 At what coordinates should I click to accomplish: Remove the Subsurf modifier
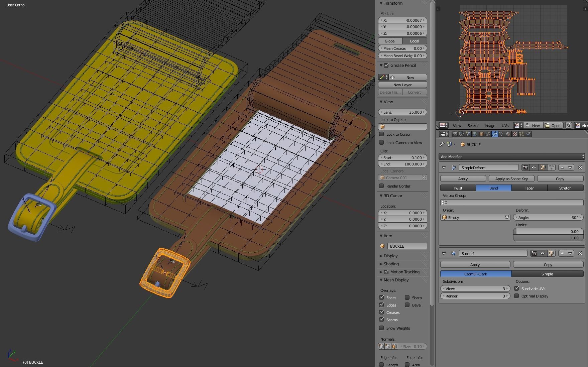pos(580,253)
